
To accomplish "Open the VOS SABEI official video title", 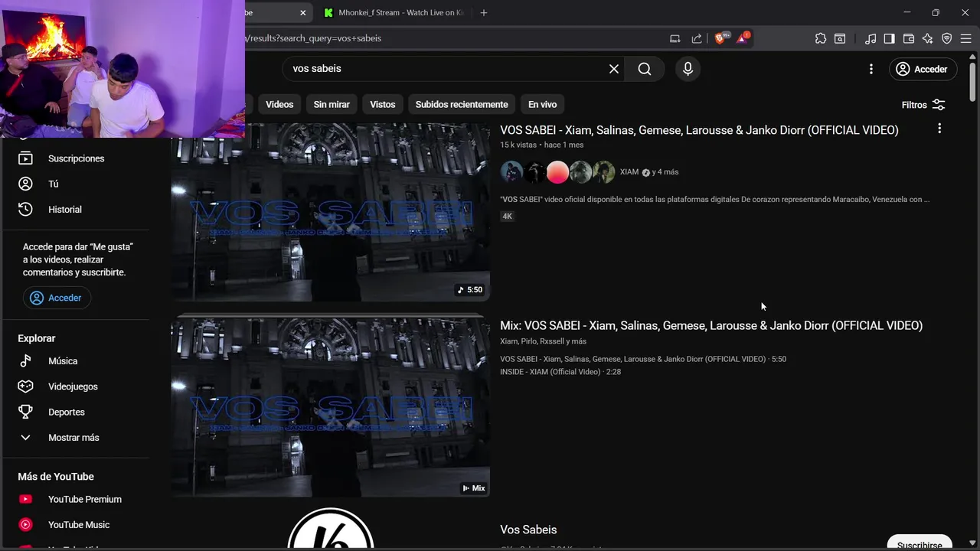I will coord(699,130).
